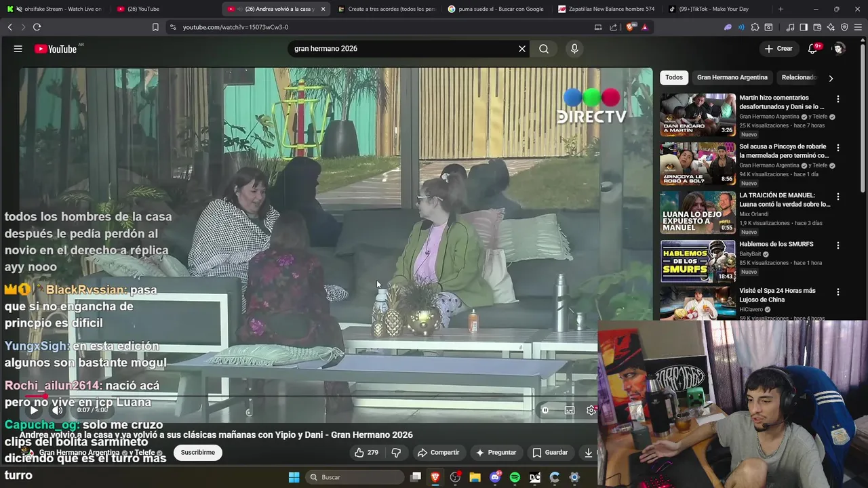Click the Compartir button

438,452
